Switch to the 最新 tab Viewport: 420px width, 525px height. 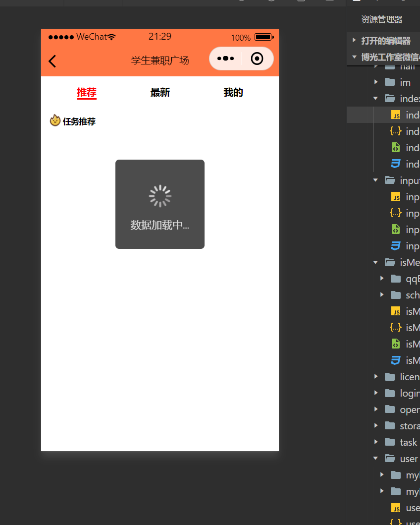point(159,92)
